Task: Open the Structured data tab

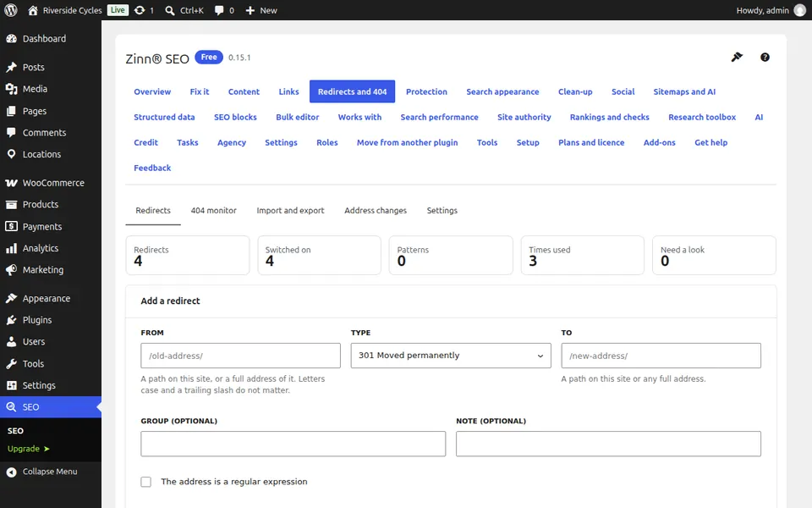Action: click(x=164, y=117)
